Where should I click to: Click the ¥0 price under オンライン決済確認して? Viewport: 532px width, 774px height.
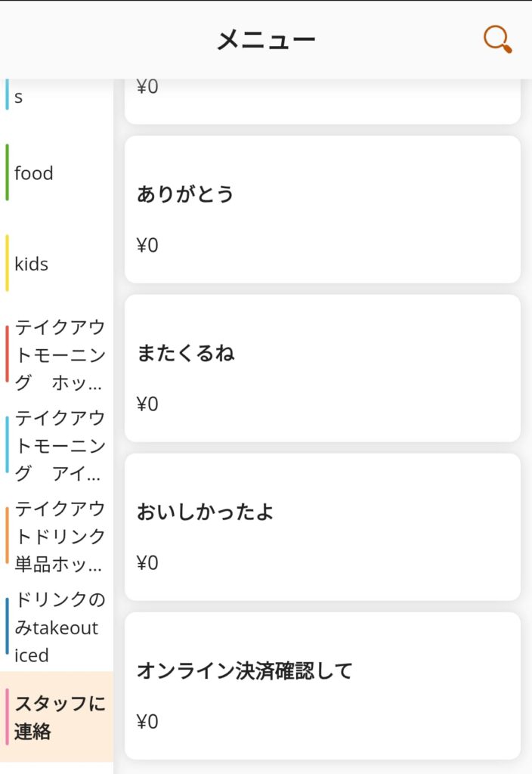(147, 722)
